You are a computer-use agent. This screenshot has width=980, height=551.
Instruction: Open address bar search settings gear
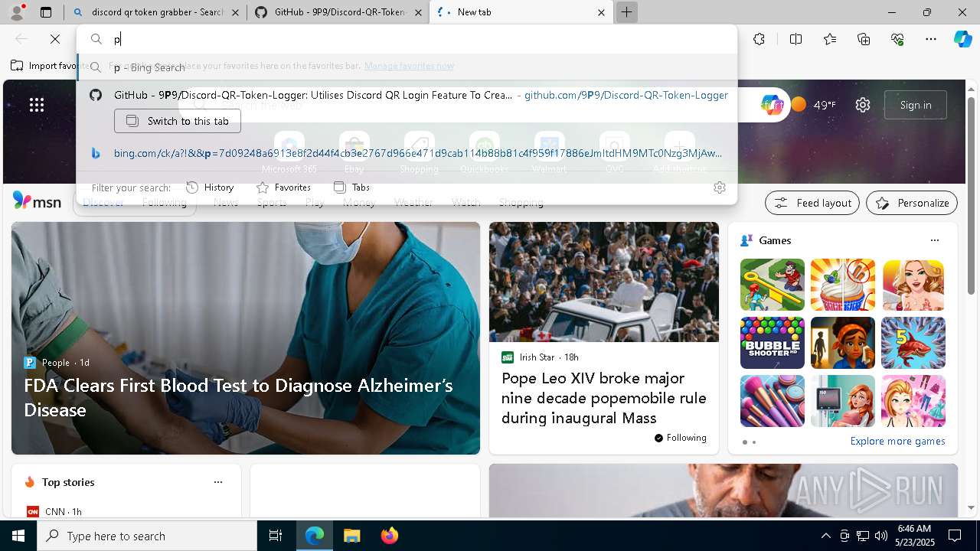(x=720, y=187)
